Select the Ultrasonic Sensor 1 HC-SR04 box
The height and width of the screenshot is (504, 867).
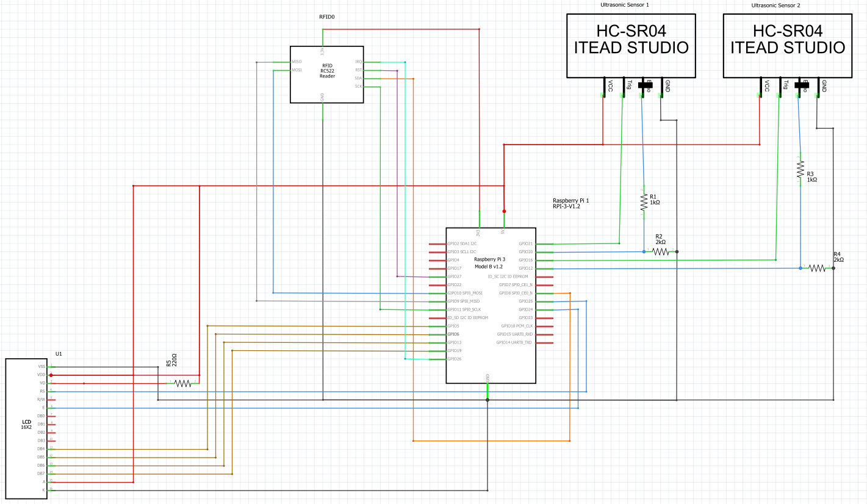631,46
